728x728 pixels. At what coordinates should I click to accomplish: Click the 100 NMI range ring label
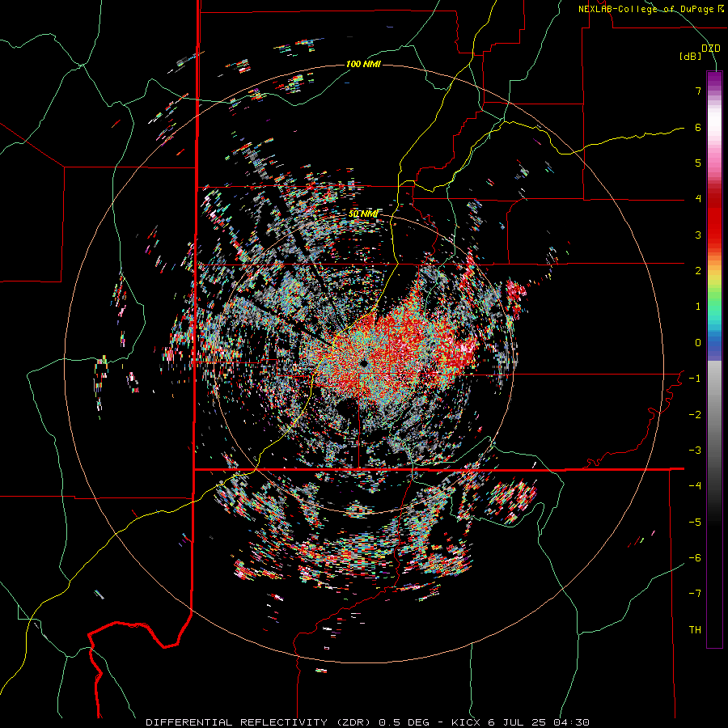click(363, 64)
